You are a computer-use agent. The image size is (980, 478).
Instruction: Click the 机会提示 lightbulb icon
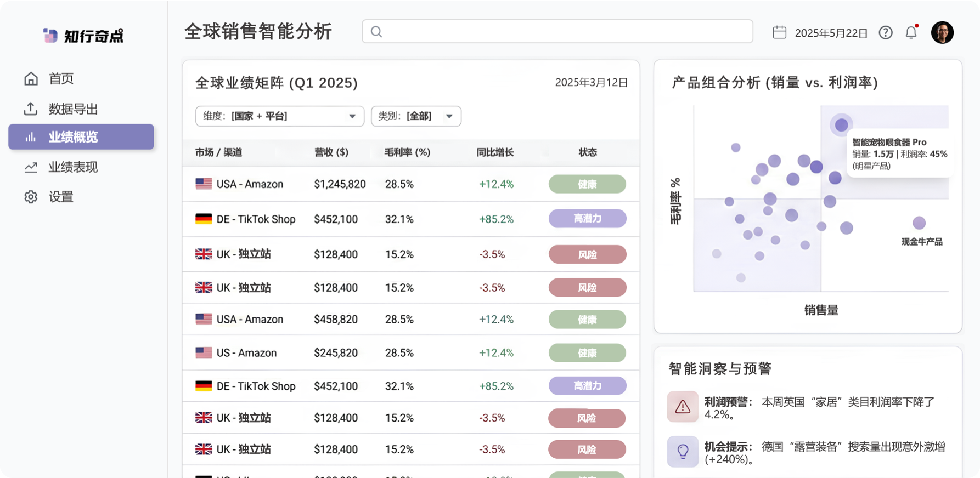point(683,452)
